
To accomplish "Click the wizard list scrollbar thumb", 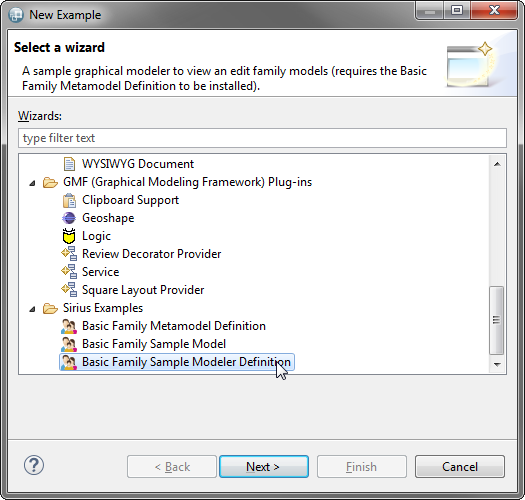I will pyautogui.click(x=497, y=320).
